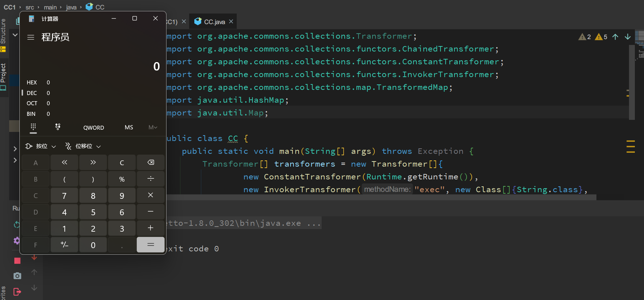644x300 pixels.
Task: Switch to bit toggling keypad in calculator
Action: [58, 127]
